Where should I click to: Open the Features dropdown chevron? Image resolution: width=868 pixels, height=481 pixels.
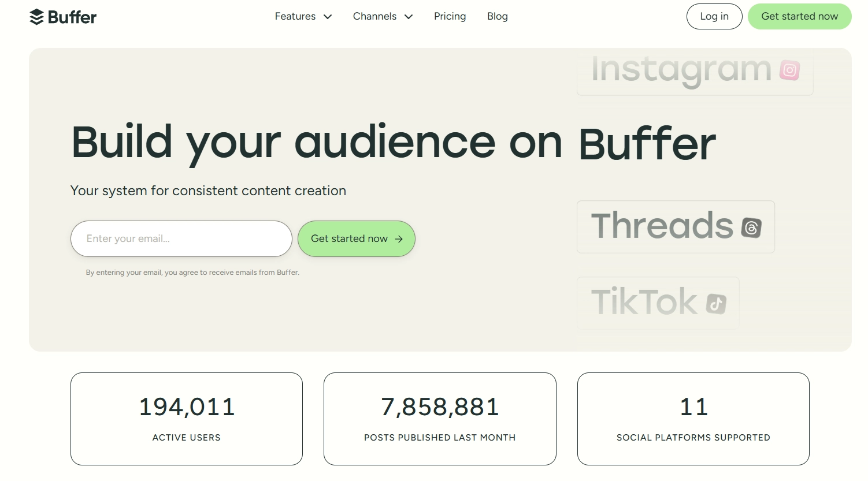328,17
